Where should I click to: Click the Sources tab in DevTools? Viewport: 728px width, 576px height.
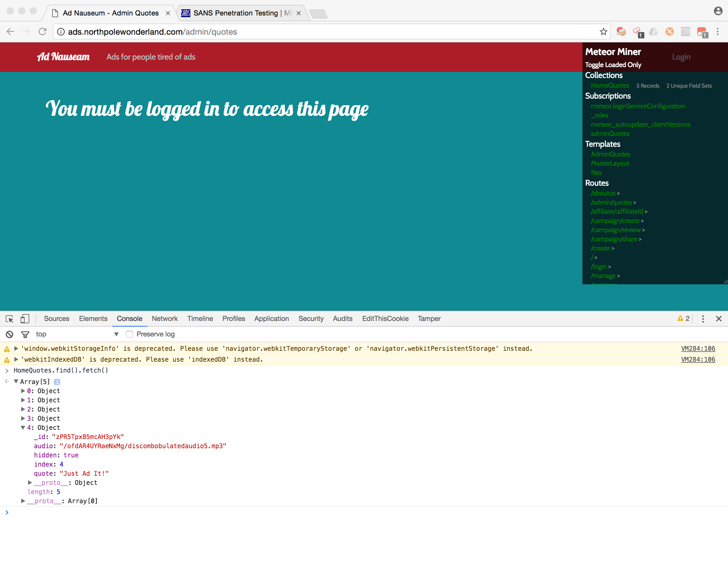57,319
